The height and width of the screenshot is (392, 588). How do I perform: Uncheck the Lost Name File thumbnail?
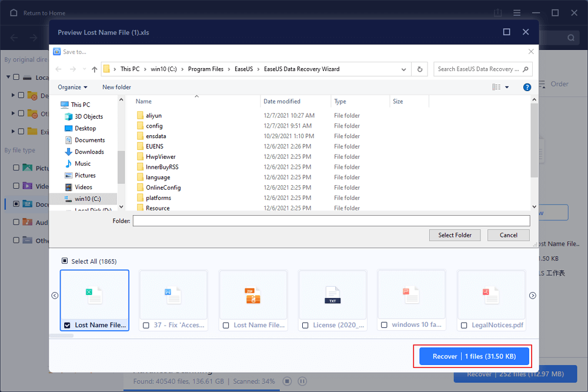pyautogui.click(x=67, y=325)
